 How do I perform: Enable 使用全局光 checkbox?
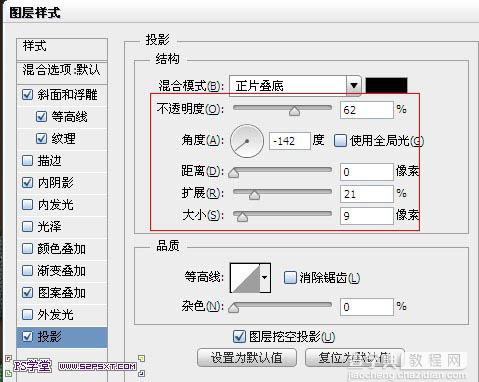[340, 141]
